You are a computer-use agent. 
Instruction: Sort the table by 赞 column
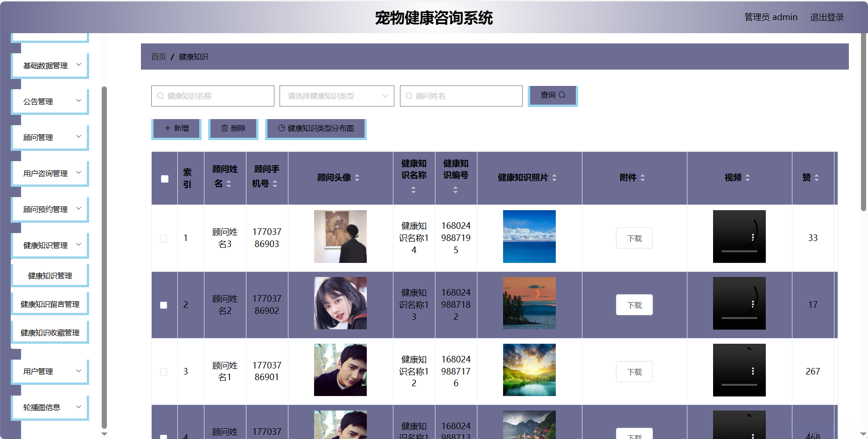tap(817, 178)
